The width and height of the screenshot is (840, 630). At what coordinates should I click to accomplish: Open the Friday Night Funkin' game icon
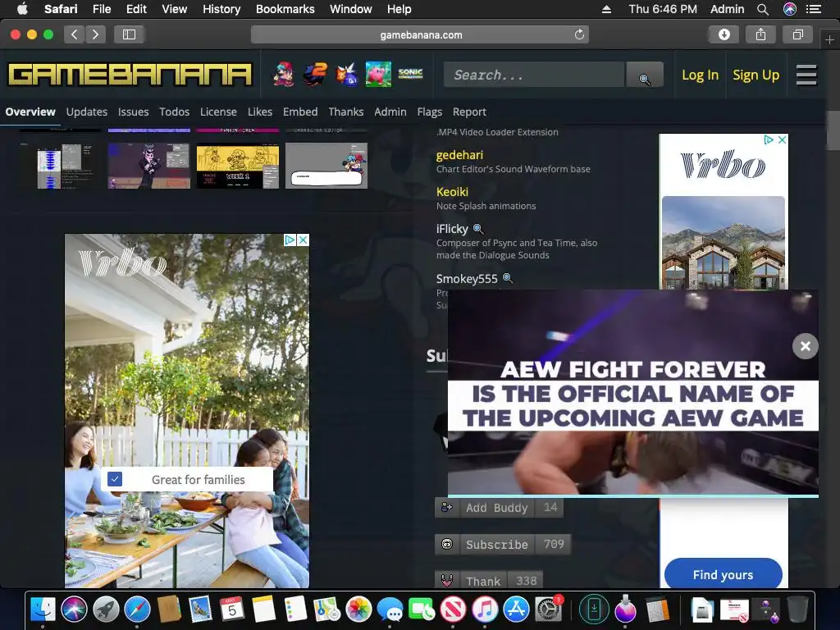[x=283, y=75]
